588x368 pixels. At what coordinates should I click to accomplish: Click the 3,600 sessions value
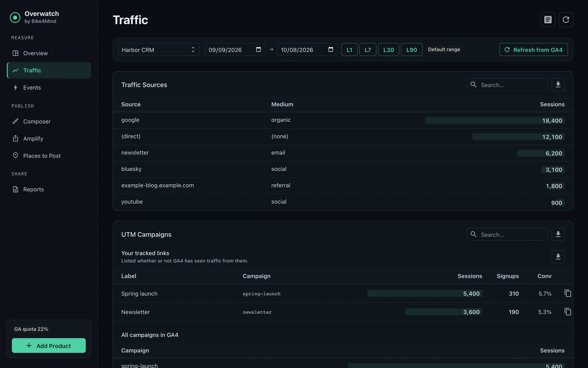point(471,312)
